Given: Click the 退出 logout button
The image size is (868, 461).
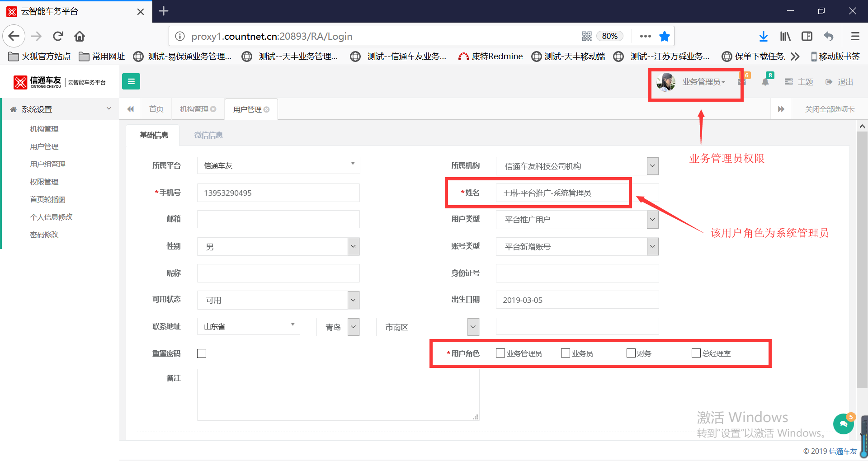Looking at the screenshot, I should (x=840, y=82).
